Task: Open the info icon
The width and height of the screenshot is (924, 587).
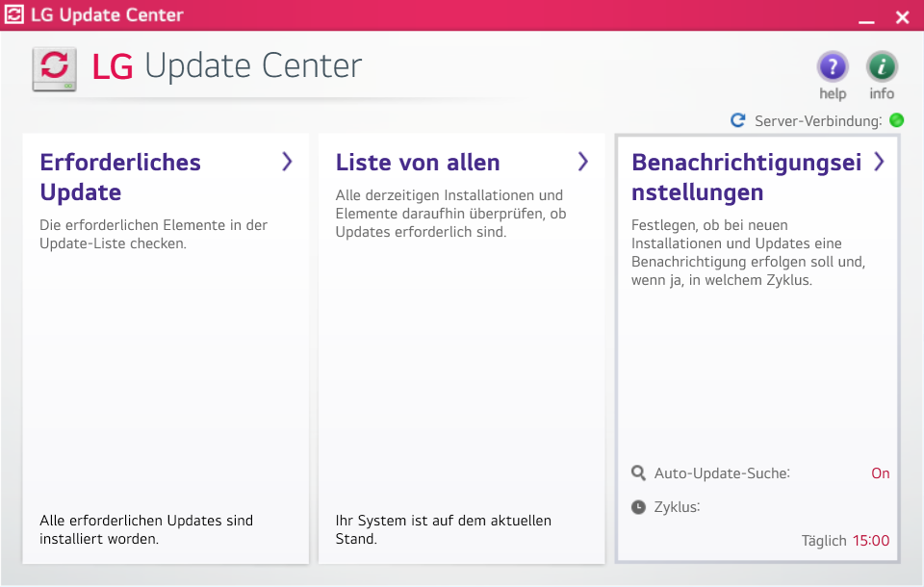Action: (x=882, y=67)
